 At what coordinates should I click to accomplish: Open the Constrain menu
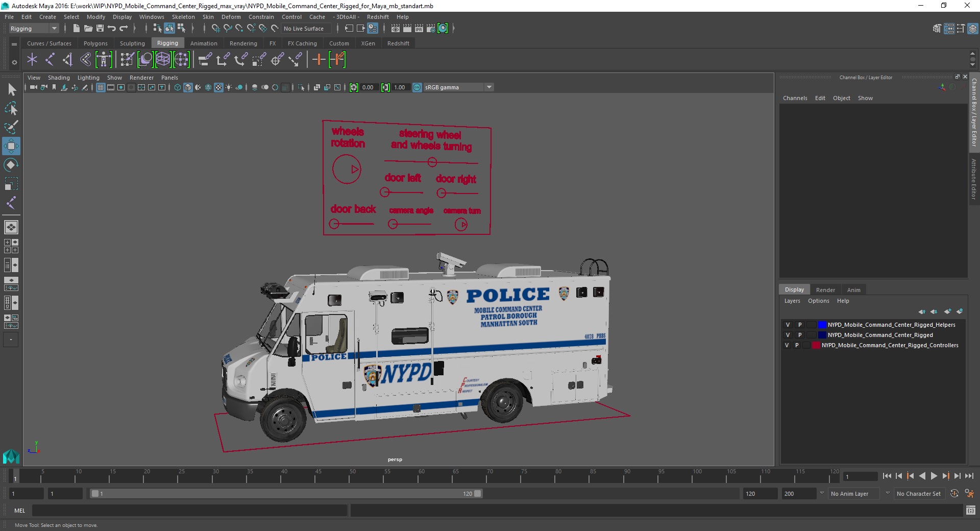(x=261, y=17)
